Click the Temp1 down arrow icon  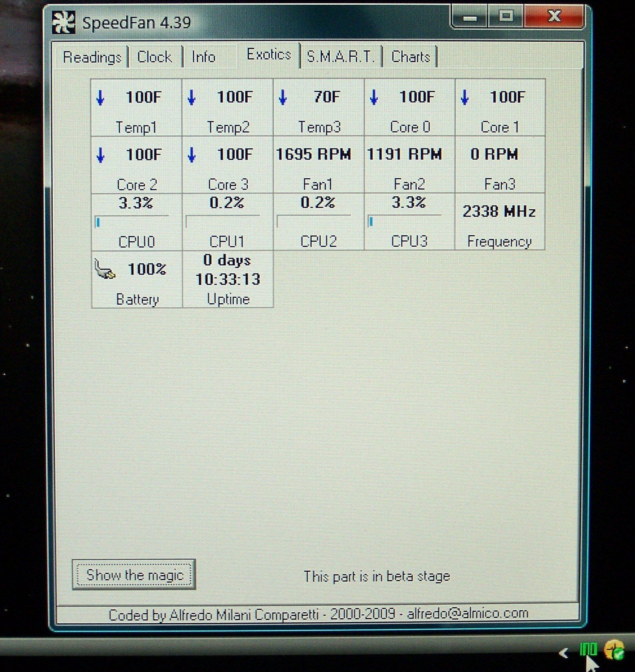(x=100, y=97)
